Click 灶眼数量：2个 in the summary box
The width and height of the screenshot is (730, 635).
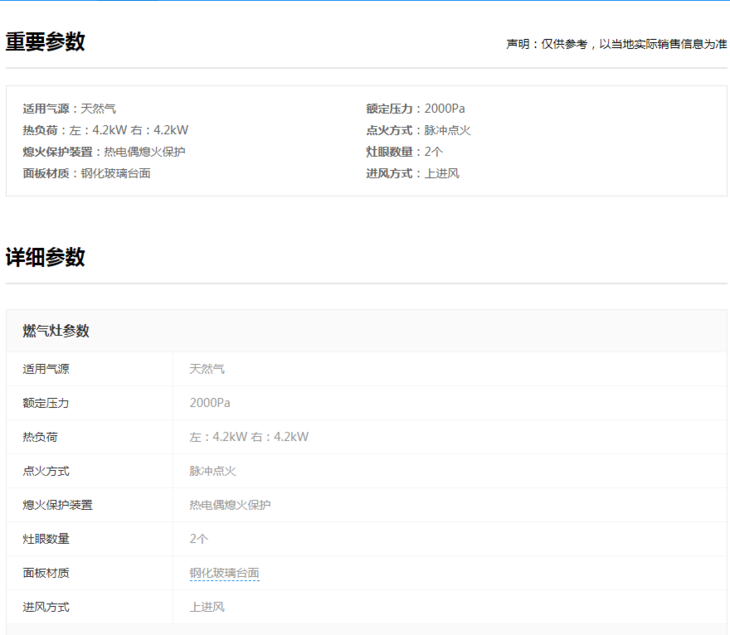tap(404, 152)
